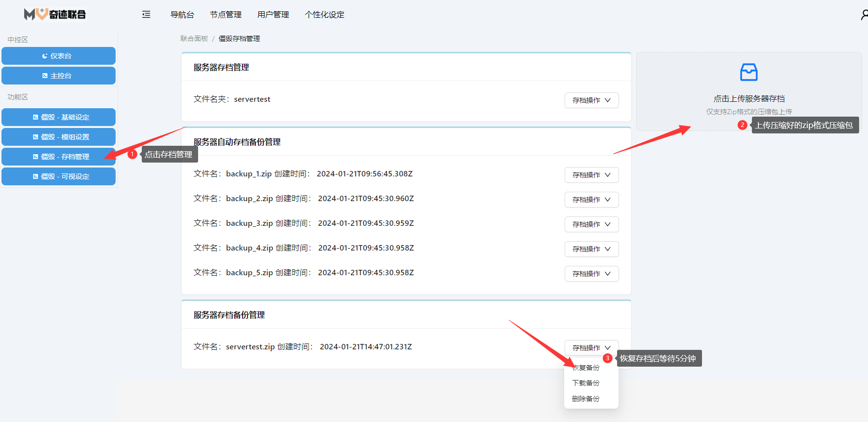868x422 pixels.
Task: Open the 用户管理 menu
Action: coord(273,15)
